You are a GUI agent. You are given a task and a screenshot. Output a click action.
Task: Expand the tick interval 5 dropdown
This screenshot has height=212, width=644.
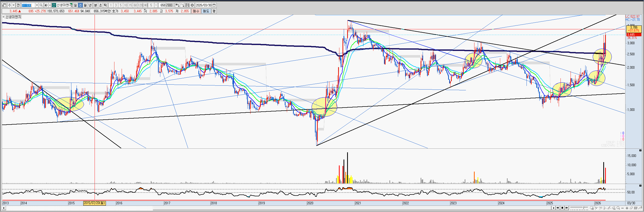(x=156, y=5)
